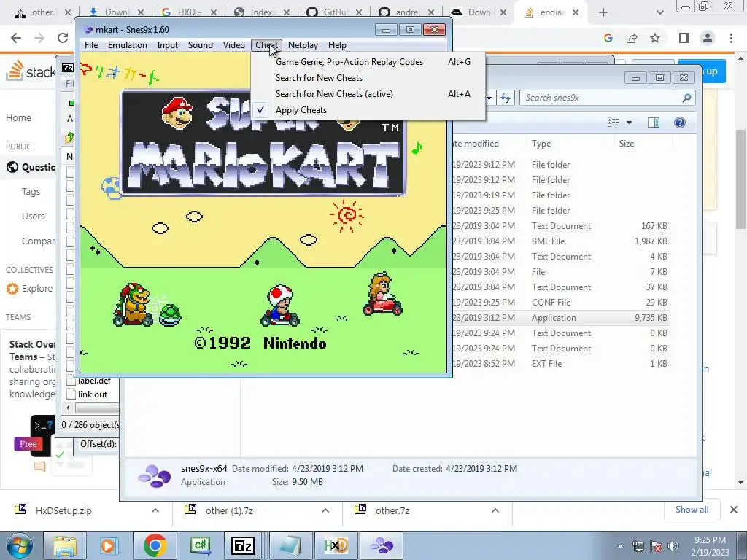Switch to the HXD Google tab
This screenshot has width=747, height=560.
(x=188, y=12)
